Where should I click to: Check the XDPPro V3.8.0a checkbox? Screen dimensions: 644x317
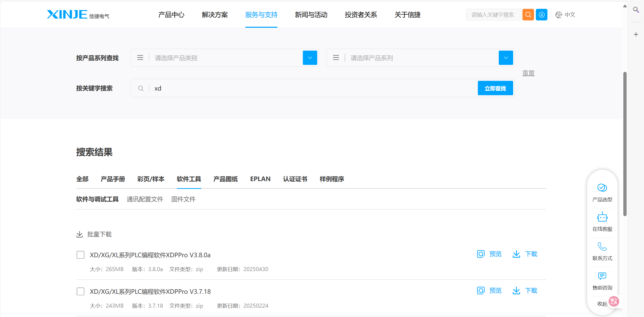pos(80,255)
